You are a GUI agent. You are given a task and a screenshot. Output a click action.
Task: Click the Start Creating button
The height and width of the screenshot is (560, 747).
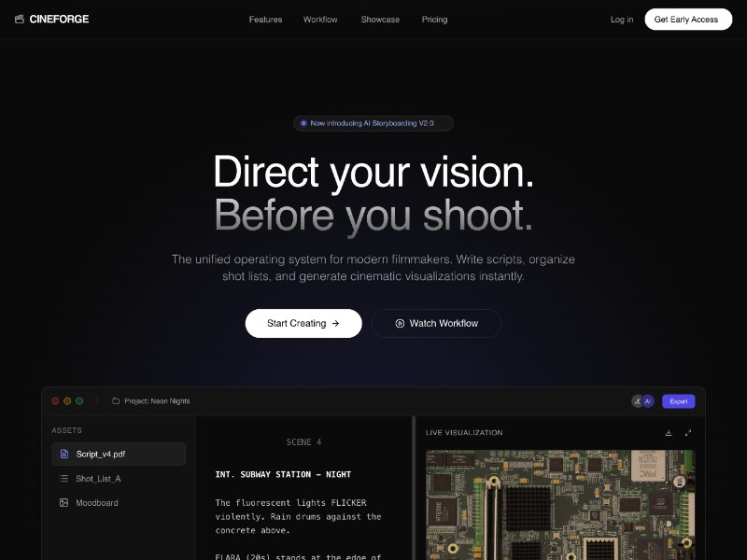pyautogui.click(x=303, y=324)
